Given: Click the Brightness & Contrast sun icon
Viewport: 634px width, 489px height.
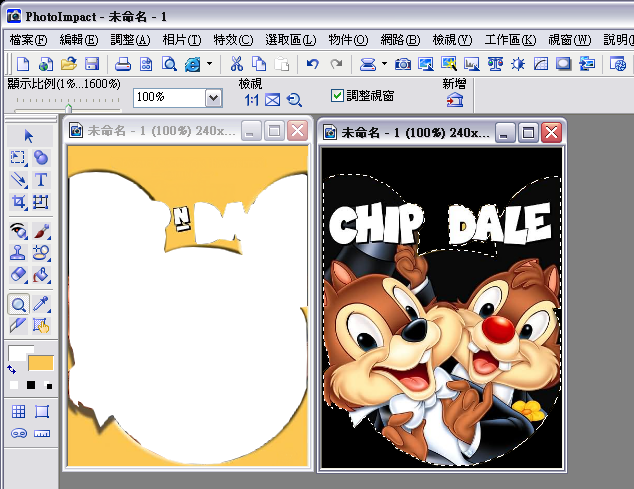Looking at the screenshot, I should (518, 64).
